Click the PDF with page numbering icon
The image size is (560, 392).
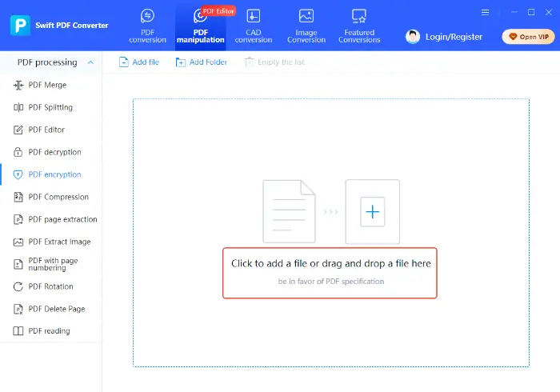(18, 264)
